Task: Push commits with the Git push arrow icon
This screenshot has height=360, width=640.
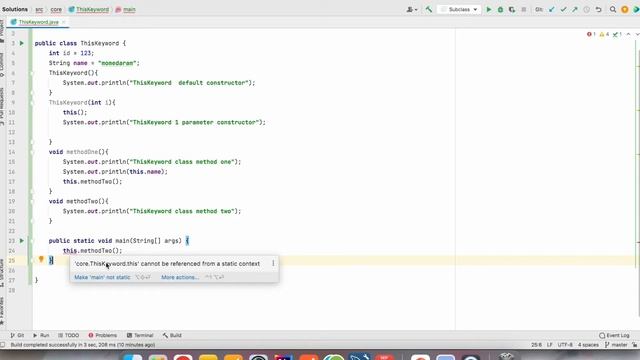Action: [x=575, y=9]
